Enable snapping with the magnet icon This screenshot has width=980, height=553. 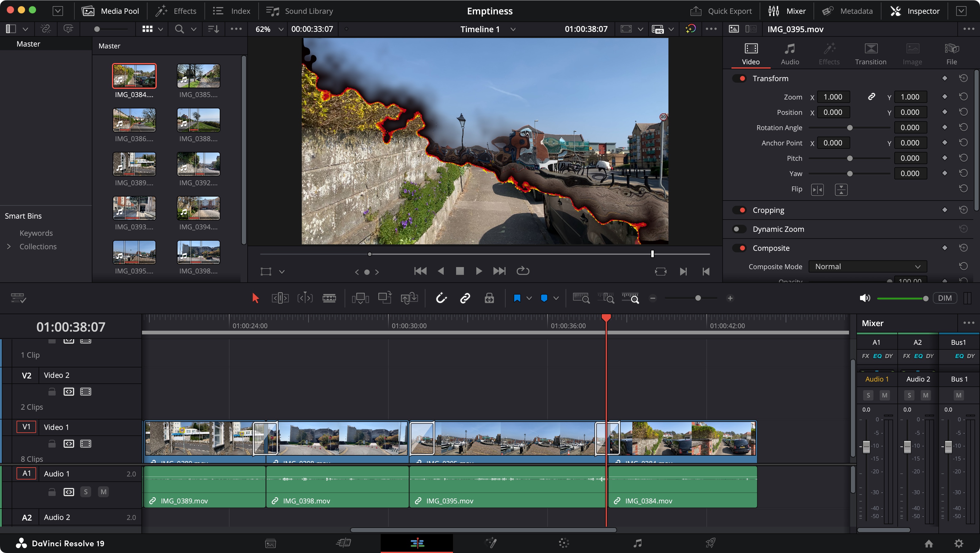(441, 298)
